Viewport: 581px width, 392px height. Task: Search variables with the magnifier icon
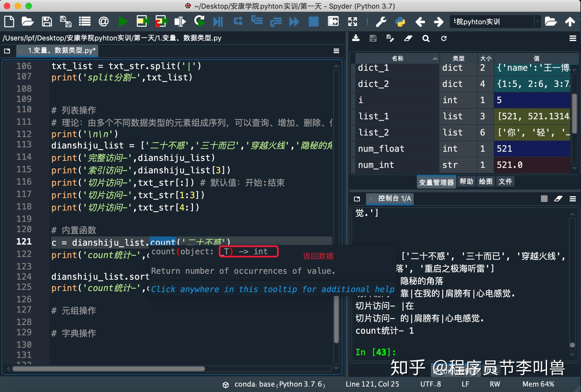[426, 38]
